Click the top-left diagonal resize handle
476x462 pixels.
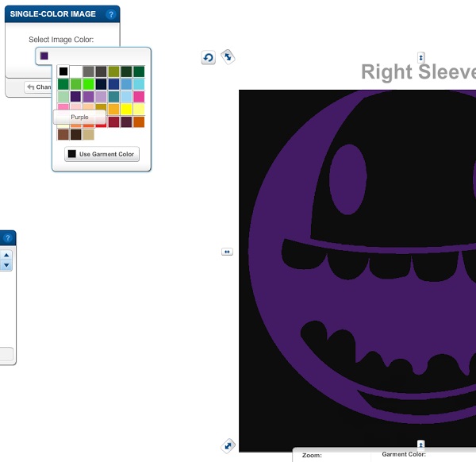(x=227, y=56)
